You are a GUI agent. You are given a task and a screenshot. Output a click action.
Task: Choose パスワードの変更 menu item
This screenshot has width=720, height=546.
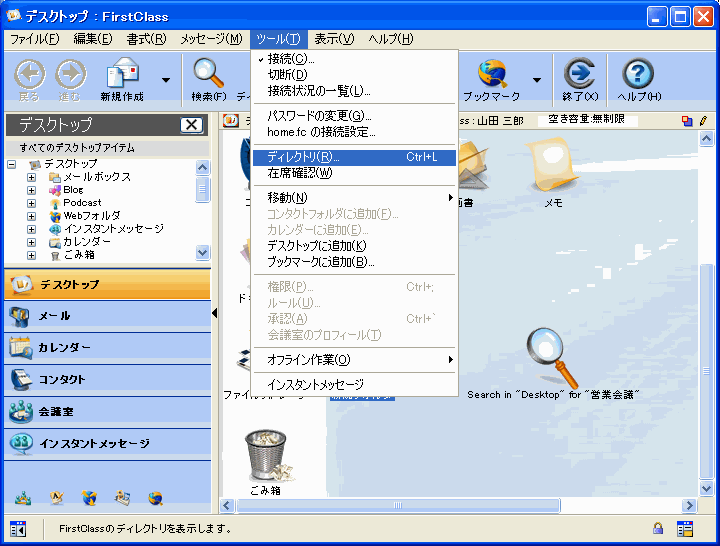point(319,116)
